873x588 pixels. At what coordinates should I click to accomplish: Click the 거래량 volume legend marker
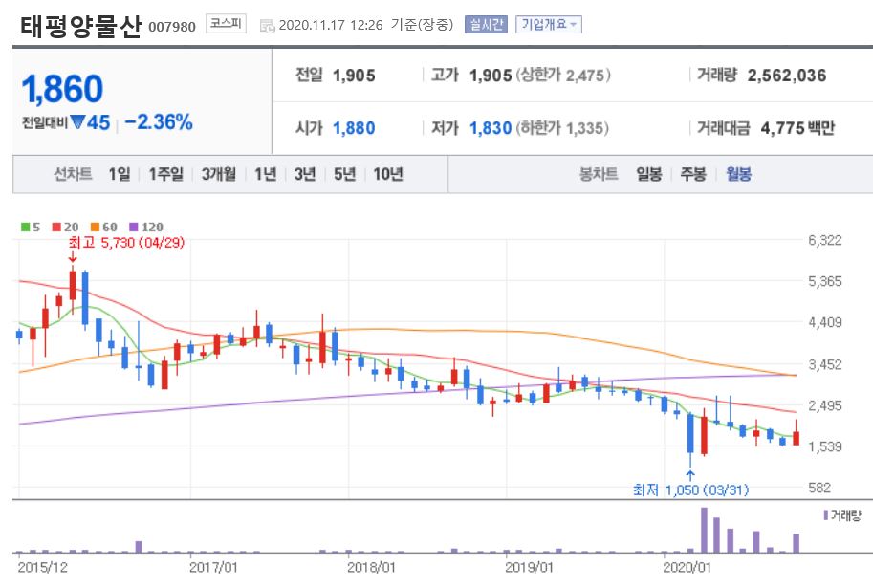pyautogui.click(x=826, y=515)
